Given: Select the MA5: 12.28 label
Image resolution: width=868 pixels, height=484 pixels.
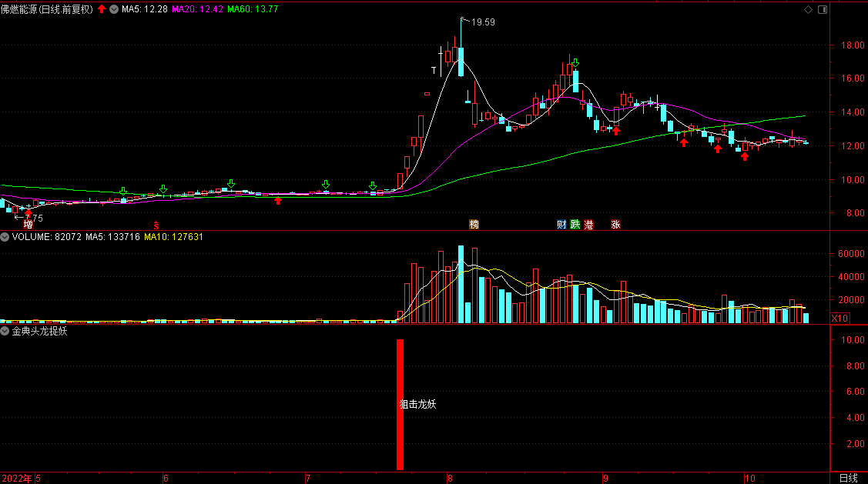Looking at the screenshot, I should [x=145, y=9].
